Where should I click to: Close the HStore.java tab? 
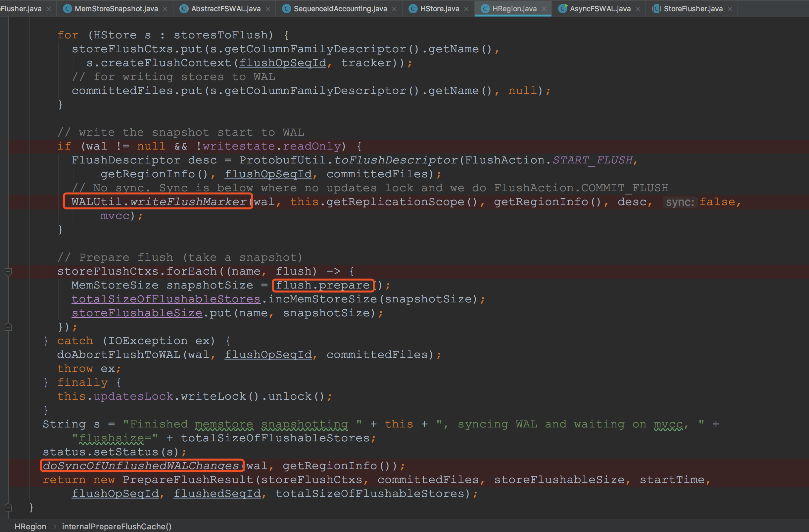click(467, 9)
